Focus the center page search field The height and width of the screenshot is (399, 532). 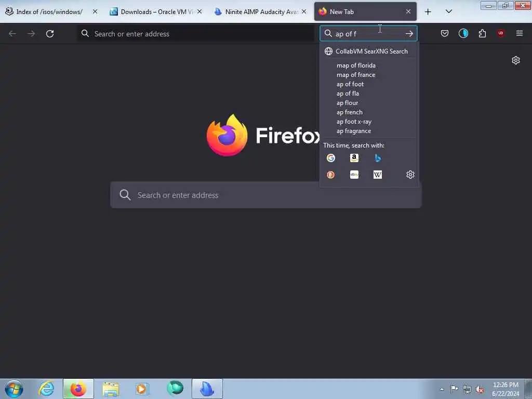(265, 195)
